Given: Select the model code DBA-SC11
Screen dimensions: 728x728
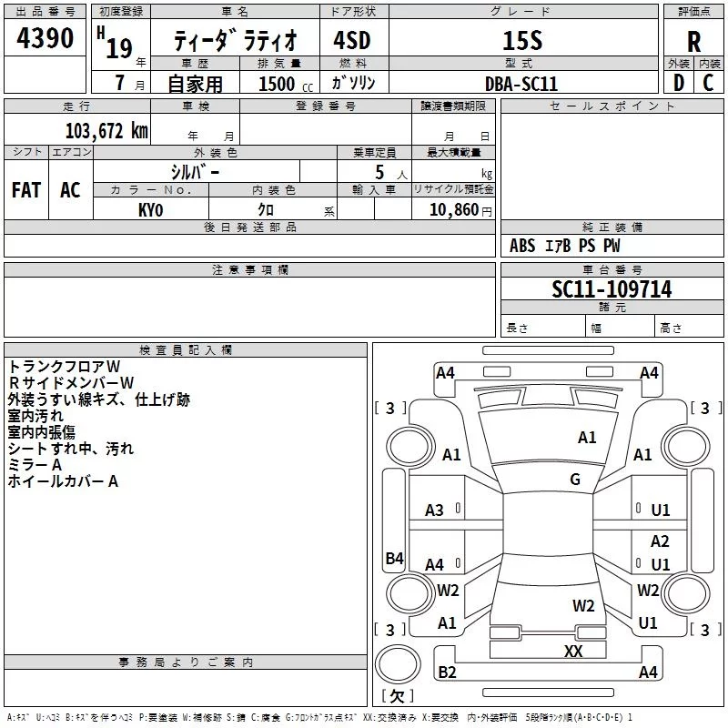Looking at the screenshot, I should [521, 84].
